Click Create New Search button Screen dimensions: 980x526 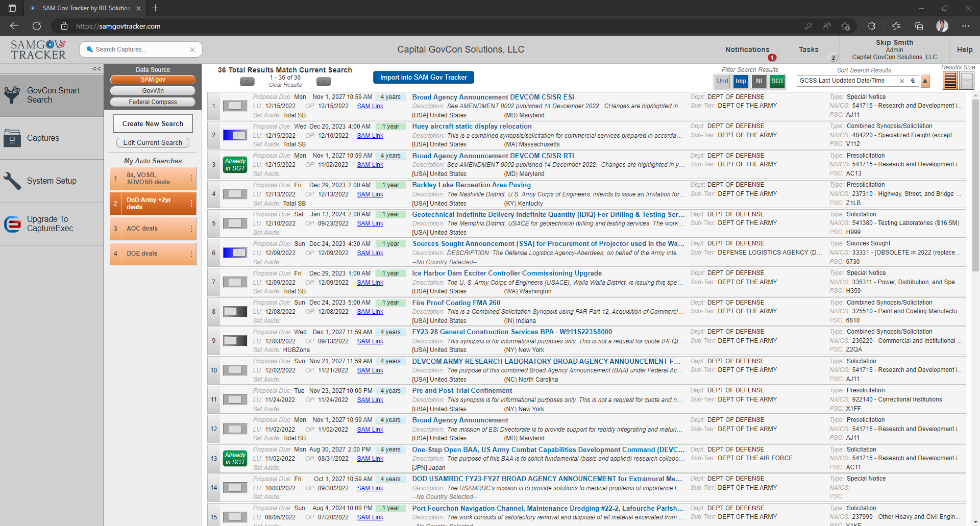[x=153, y=123]
